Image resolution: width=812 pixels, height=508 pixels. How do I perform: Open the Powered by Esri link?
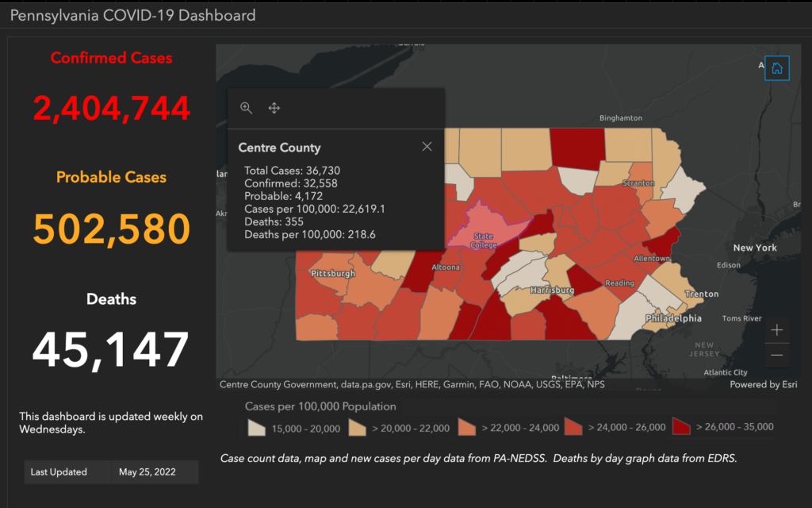click(x=765, y=385)
